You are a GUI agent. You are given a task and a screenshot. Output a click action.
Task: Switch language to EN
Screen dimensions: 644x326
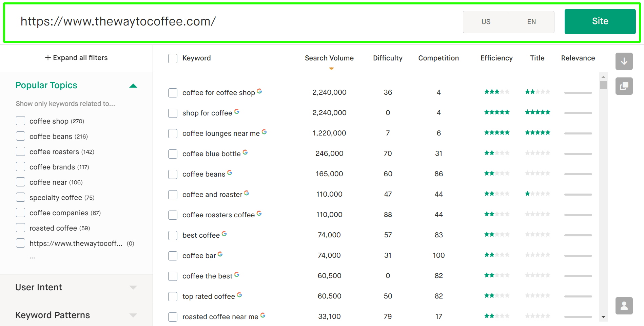(x=531, y=22)
